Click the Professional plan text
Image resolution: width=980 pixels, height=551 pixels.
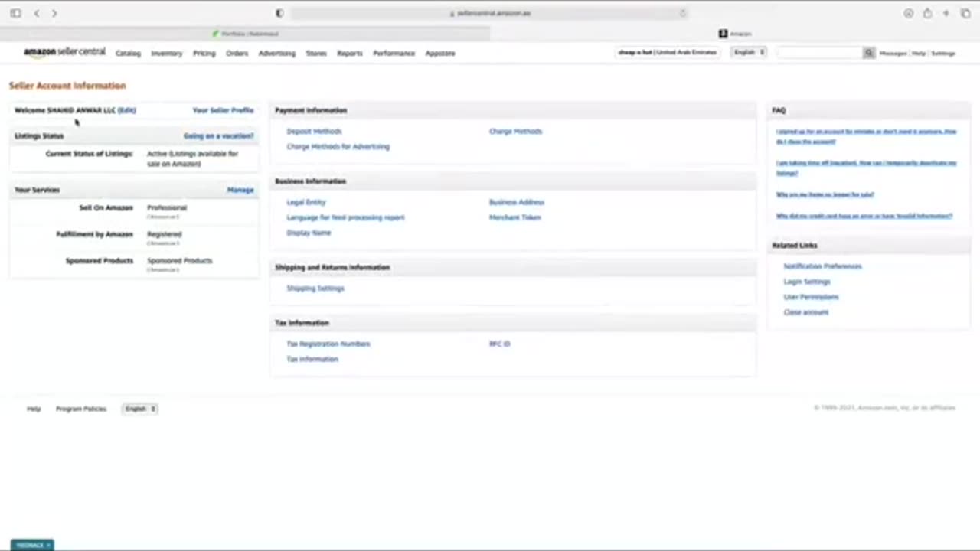(x=167, y=207)
